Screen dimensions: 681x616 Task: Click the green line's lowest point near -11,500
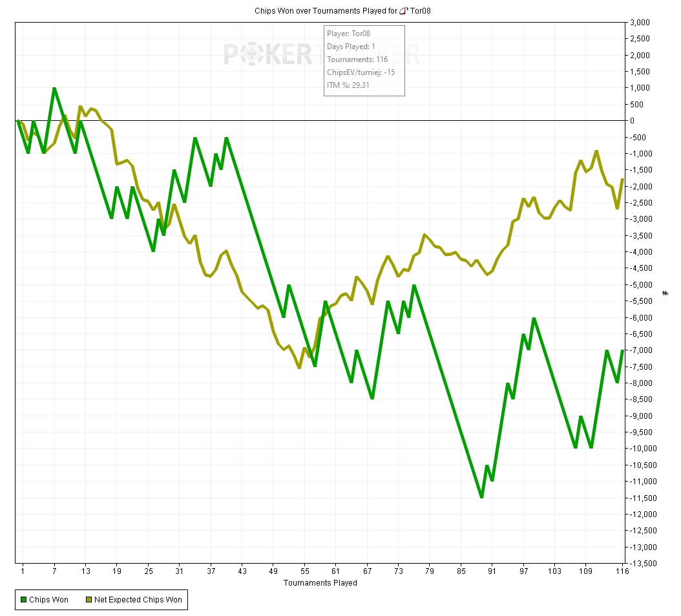click(481, 496)
